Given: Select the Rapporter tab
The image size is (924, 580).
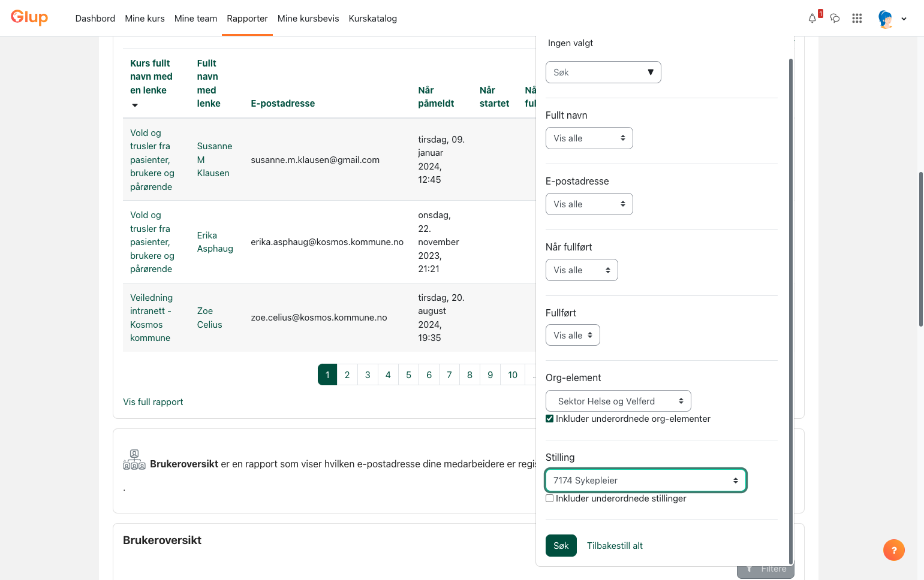Looking at the screenshot, I should (247, 19).
